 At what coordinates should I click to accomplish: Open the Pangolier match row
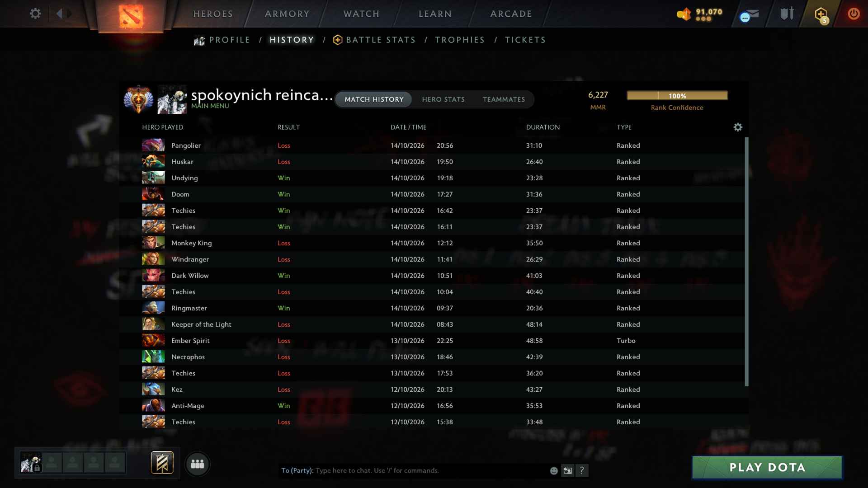point(432,145)
